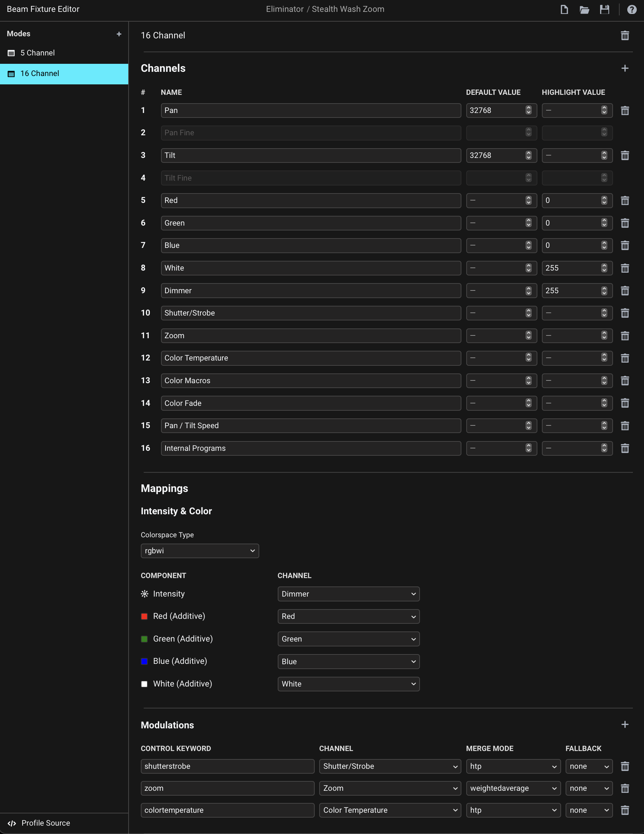
Task: Open fallback dropdown for shutterstrobe
Action: pyautogui.click(x=589, y=766)
